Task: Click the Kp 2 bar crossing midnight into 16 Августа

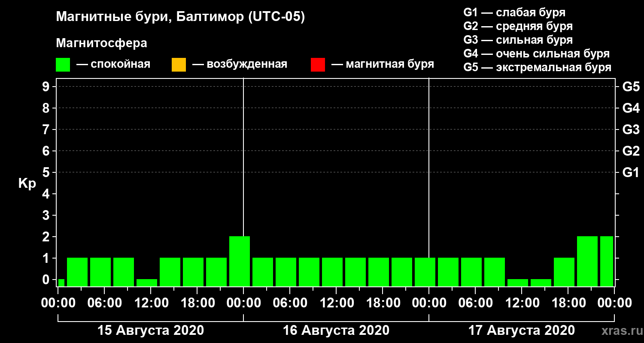Action: pyautogui.click(x=240, y=261)
